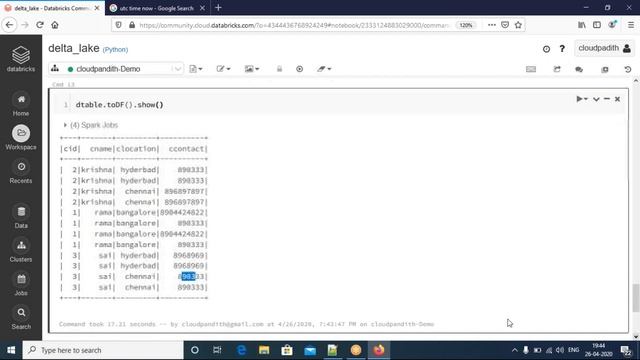Screen dimensions: 640x360
Task: Click the ccontact column header
Action: (187, 149)
